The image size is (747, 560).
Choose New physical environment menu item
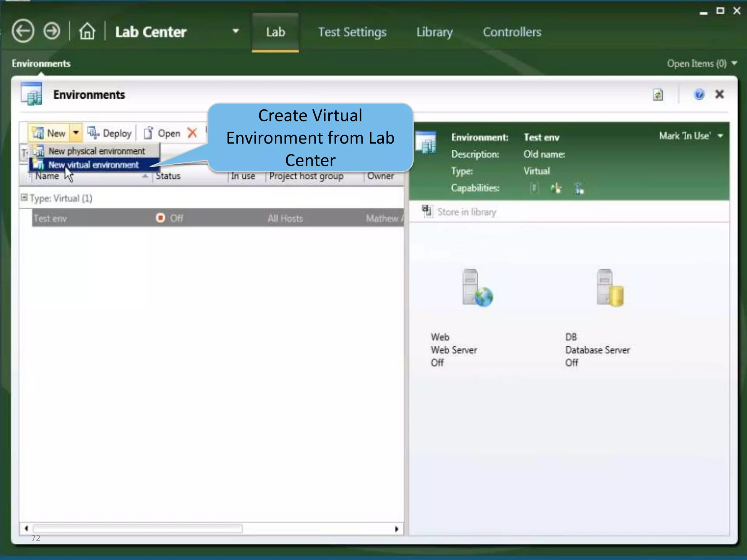click(x=96, y=151)
